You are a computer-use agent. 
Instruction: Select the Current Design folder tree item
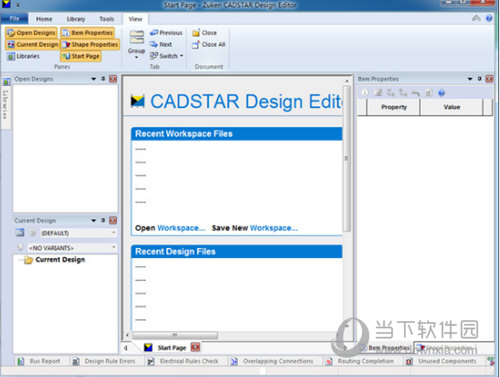[60, 260]
